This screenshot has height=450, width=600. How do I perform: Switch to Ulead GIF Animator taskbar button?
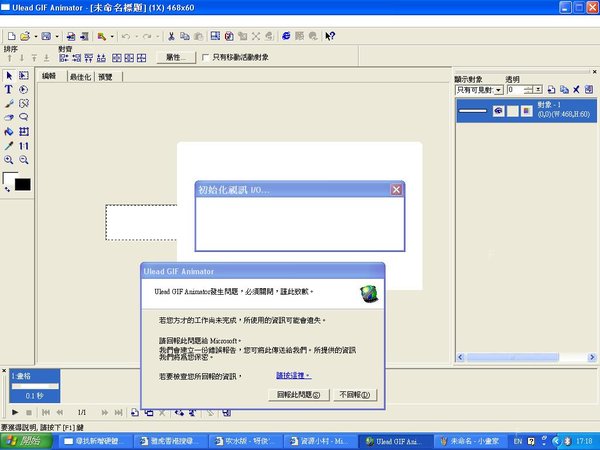point(396,442)
